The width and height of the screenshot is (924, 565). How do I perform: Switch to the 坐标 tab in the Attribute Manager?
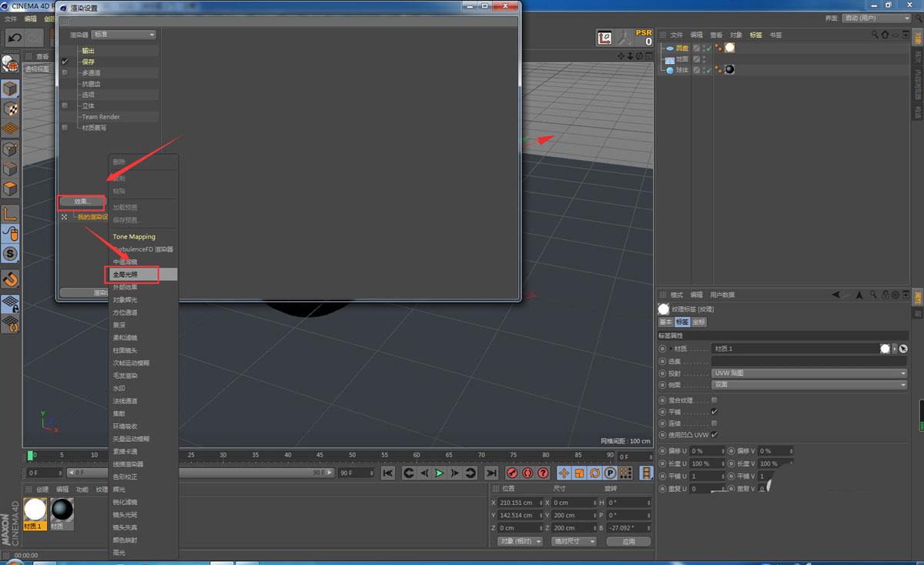[698, 322]
